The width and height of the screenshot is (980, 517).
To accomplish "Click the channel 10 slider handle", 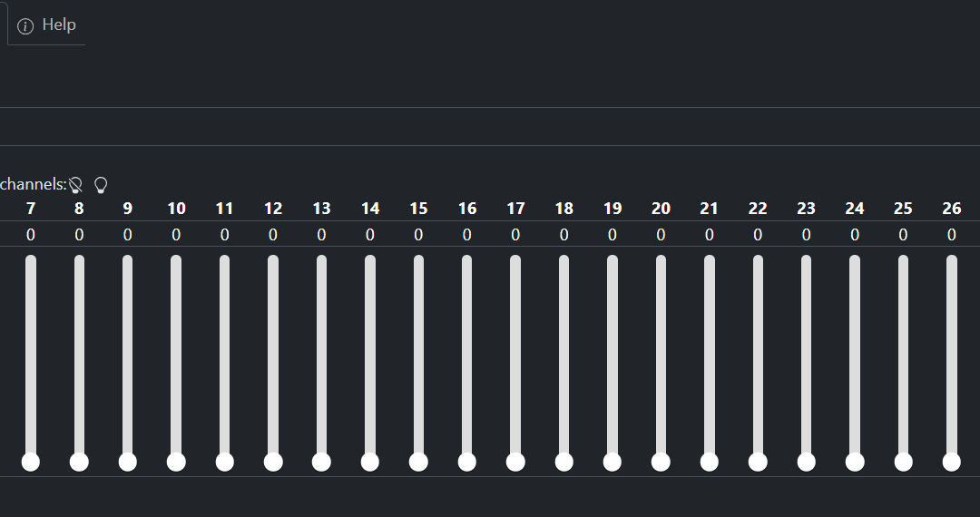I will 176,462.
